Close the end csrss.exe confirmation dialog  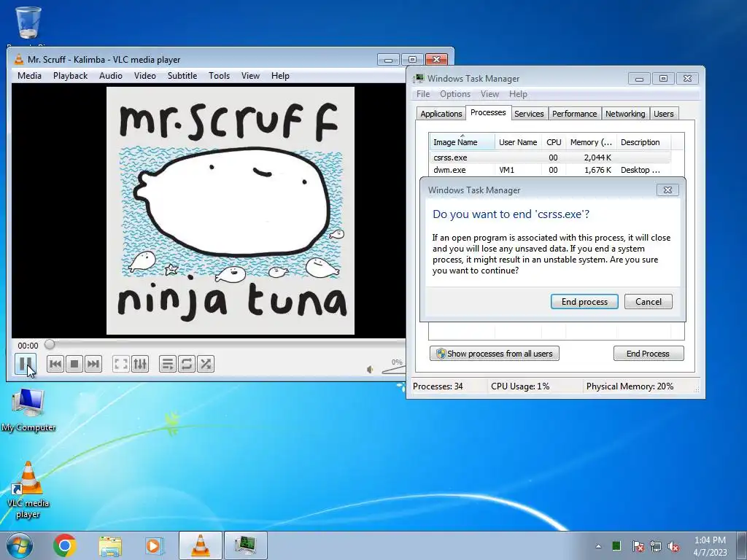tap(667, 190)
